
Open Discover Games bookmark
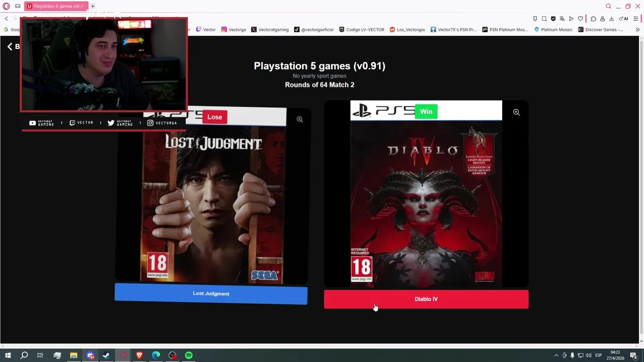click(x=601, y=30)
